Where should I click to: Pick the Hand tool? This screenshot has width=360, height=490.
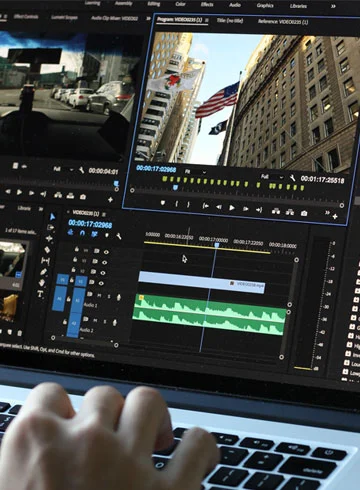(42, 283)
